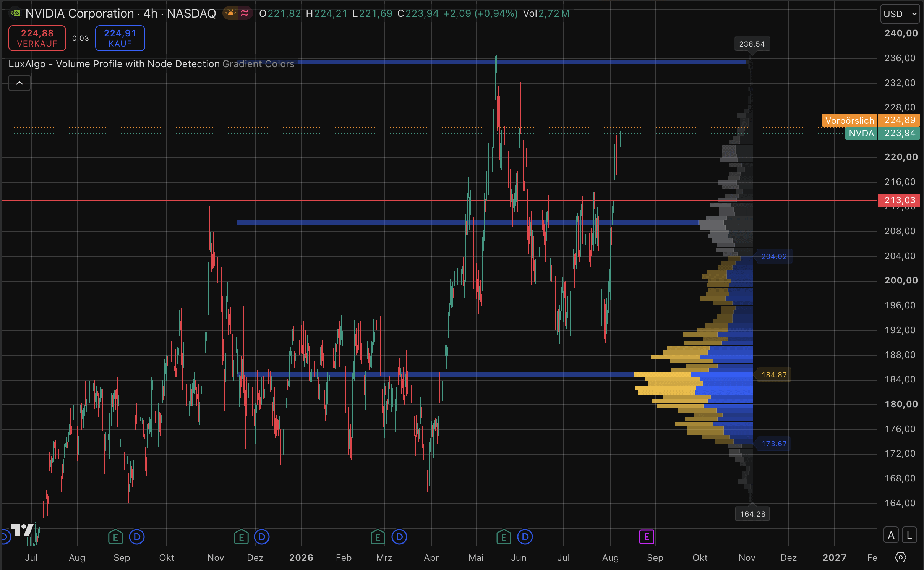Click the 236.54 profile high label

coord(752,44)
